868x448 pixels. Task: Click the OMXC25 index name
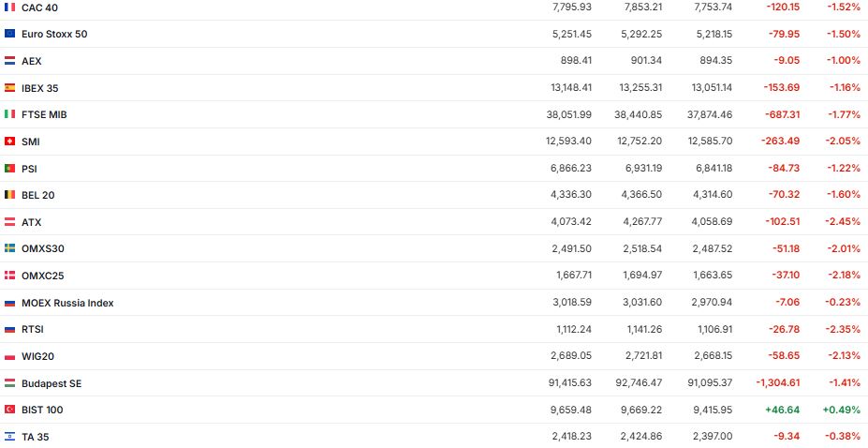click(42, 276)
